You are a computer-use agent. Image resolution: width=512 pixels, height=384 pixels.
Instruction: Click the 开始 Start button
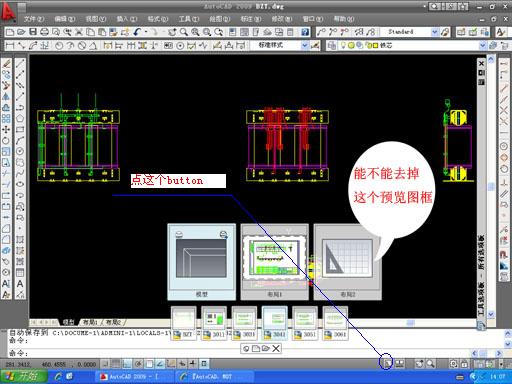coord(23,377)
